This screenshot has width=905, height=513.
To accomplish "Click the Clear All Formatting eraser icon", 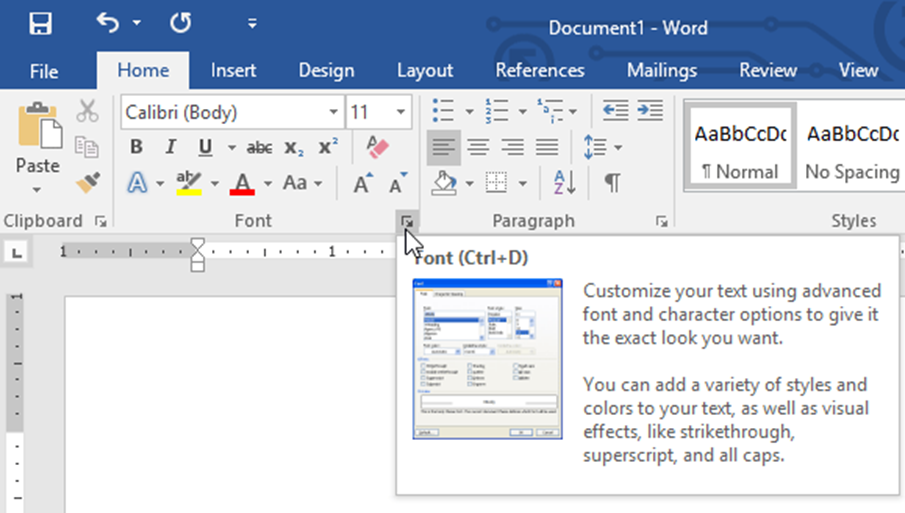I will 377,148.
